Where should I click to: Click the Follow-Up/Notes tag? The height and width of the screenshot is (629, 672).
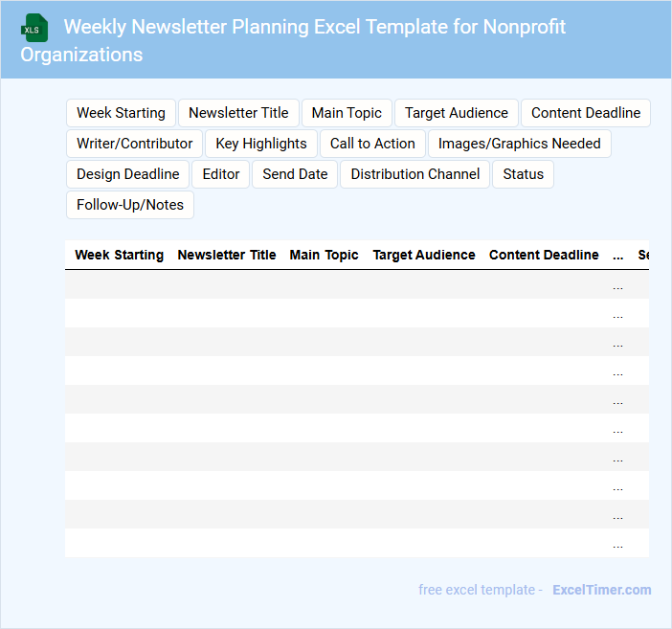pyautogui.click(x=130, y=205)
